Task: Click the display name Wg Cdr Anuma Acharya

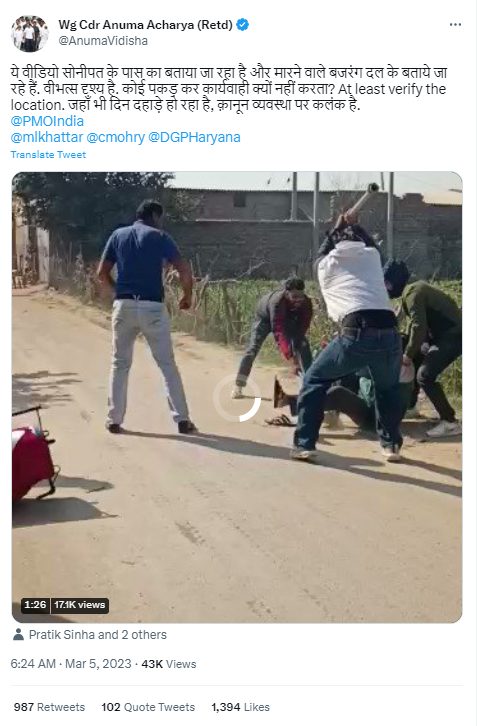Action: click(x=145, y=25)
